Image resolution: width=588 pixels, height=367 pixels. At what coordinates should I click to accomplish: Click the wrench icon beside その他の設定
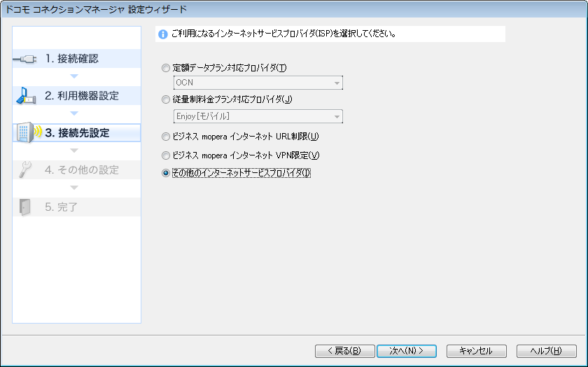tap(25, 170)
